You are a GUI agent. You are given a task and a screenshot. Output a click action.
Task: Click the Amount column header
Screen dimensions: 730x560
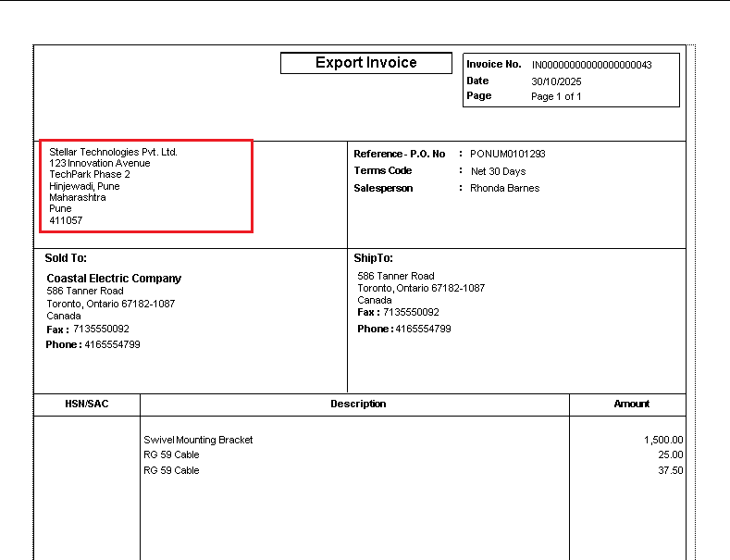tap(631, 404)
